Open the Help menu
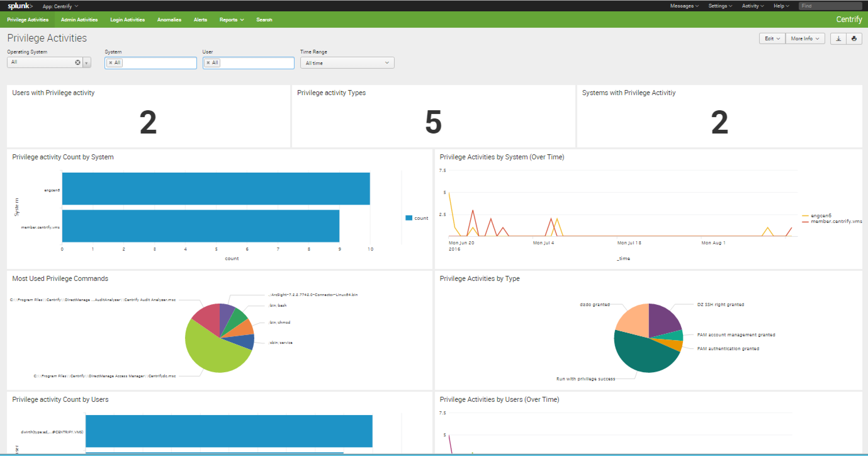The image size is (868, 456). pyautogui.click(x=781, y=6)
